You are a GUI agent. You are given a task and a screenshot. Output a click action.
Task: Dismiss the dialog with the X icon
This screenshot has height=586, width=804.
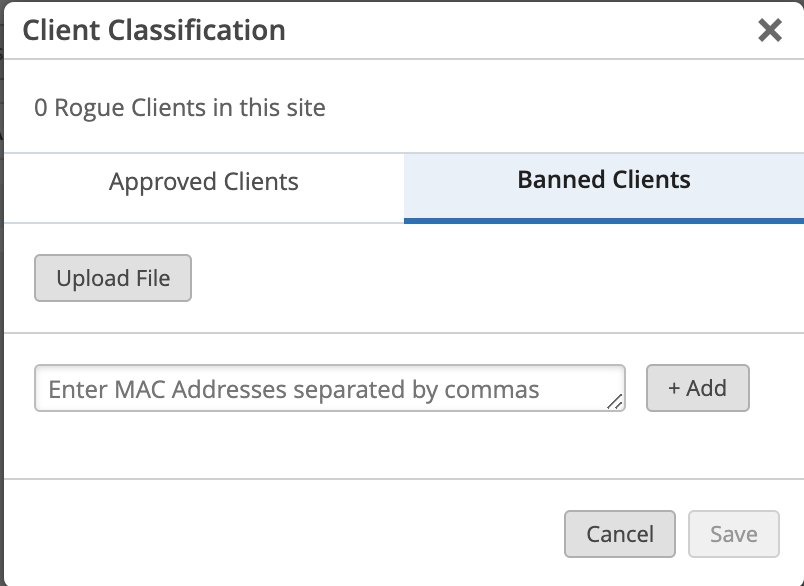click(769, 30)
